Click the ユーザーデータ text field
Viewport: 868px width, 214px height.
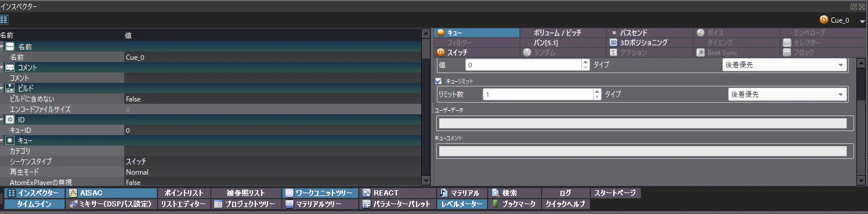[x=643, y=123]
